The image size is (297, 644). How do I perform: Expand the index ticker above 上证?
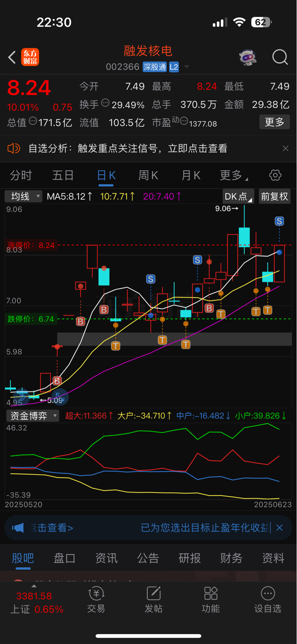click(x=34, y=586)
